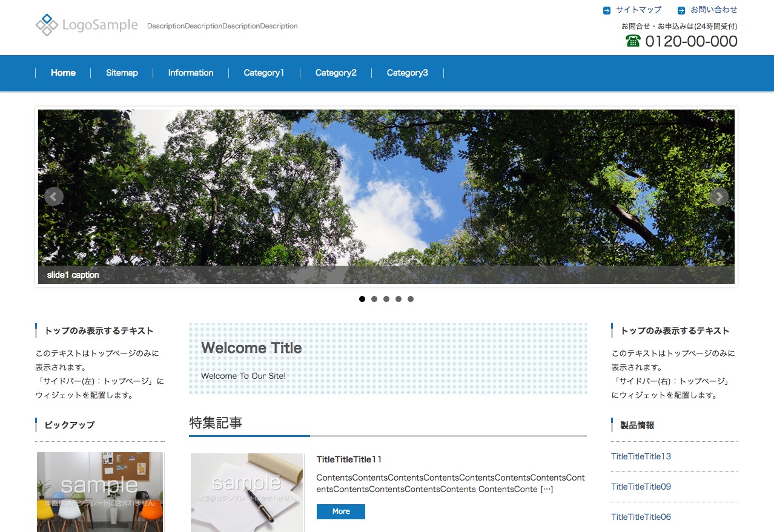Open product link TitleTitleTitle09
The width and height of the screenshot is (774, 532).
641,487
